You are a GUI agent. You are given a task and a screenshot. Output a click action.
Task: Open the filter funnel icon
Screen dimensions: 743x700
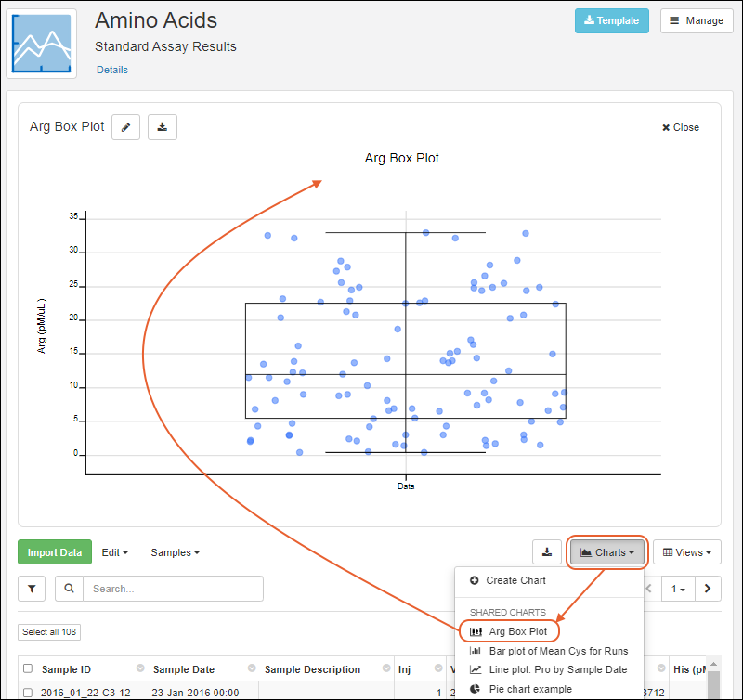click(x=32, y=589)
